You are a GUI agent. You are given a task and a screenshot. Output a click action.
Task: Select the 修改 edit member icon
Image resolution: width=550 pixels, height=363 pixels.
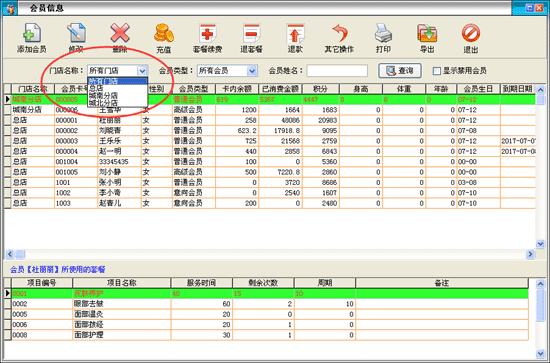coord(76,33)
